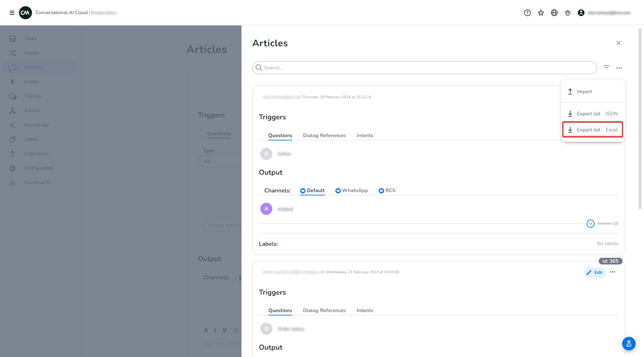Click the home icon in header
Screen dimensions: 644x357
click(x=568, y=13)
